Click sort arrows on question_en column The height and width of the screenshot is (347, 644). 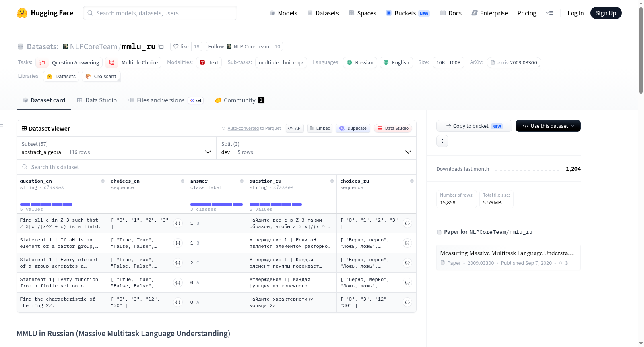coord(103,181)
